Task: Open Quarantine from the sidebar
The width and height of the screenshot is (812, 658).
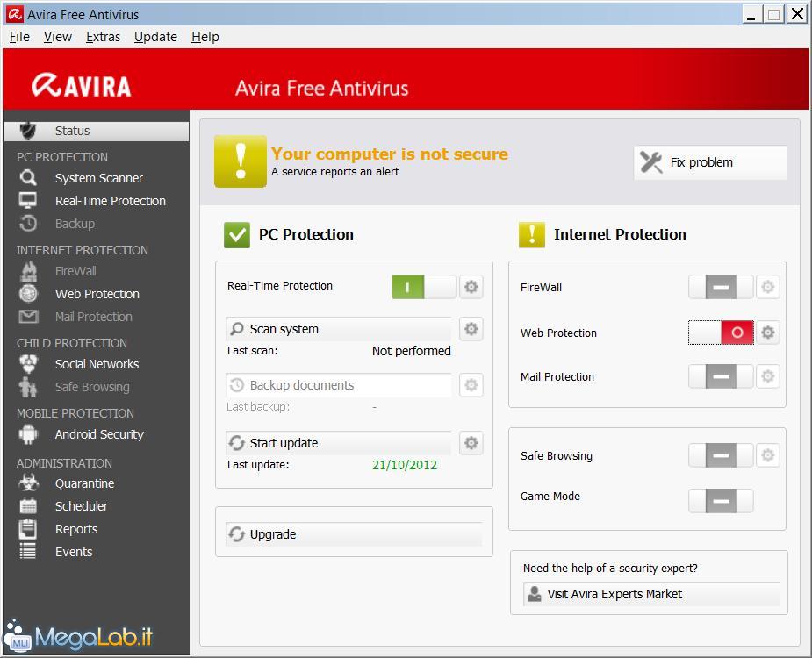Action: pyautogui.click(x=85, y=483)
